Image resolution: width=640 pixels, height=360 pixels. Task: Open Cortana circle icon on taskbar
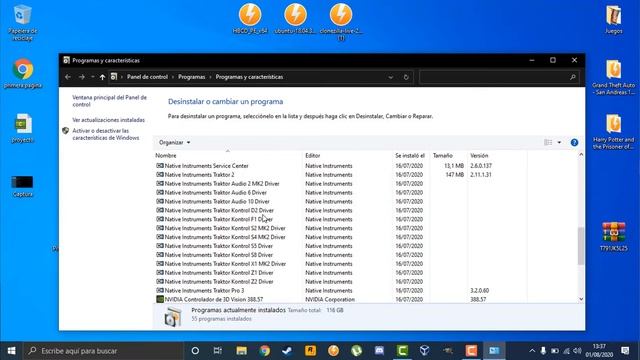point(195,351)
